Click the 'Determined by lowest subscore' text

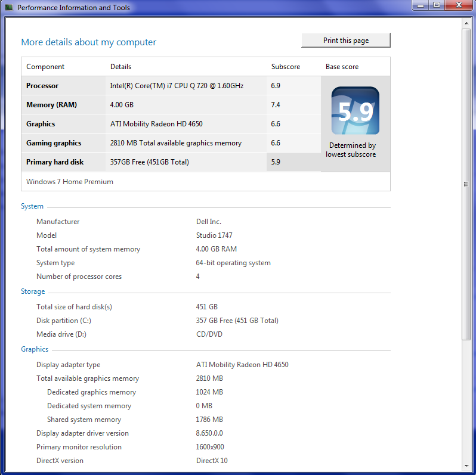point(351,150)
